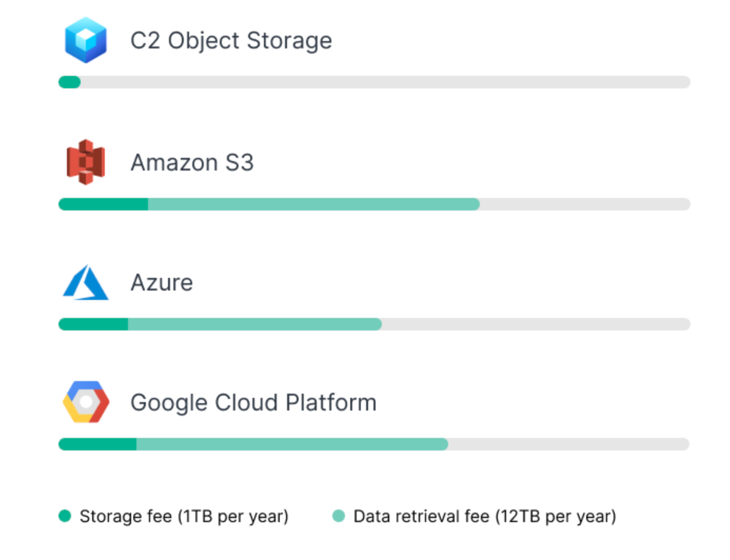Click Amazon S3 light green retrieval fee segment
Screen dimensions: 730x560
(x=314, y=204)
